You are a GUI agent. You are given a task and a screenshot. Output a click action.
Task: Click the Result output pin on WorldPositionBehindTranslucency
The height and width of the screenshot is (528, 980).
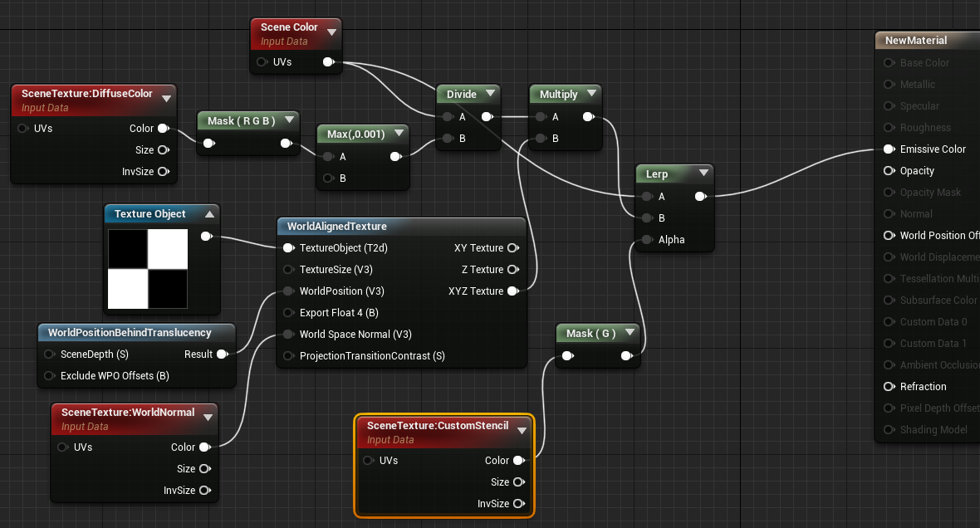(223, 354)
